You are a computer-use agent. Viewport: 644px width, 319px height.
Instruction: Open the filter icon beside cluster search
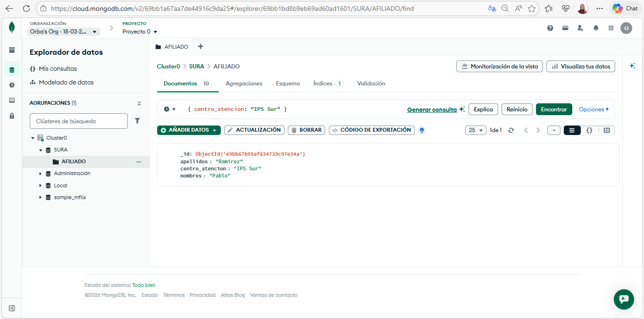137,121
